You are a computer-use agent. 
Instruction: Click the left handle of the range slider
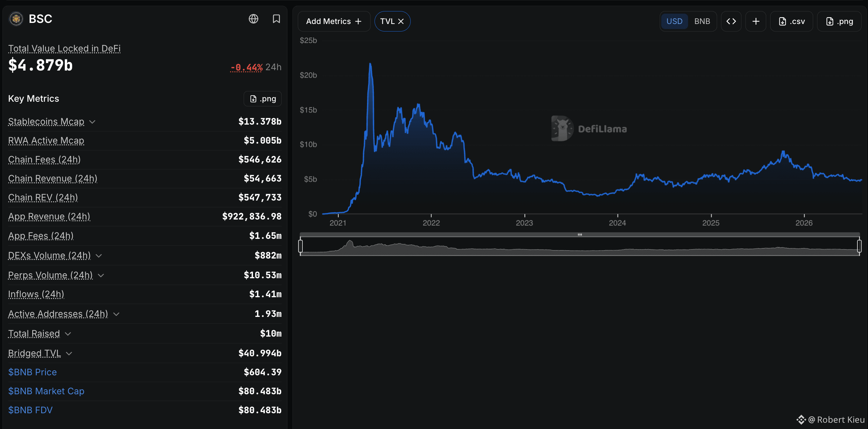[300, 246]
